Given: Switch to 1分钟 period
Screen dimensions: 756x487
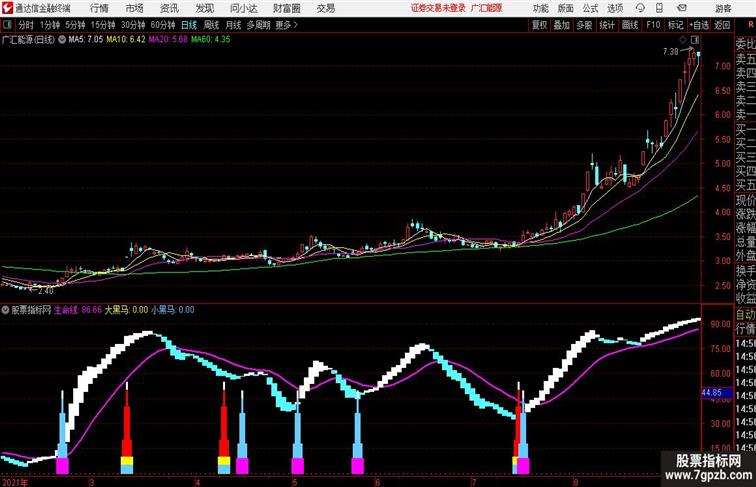Looking at the screenshot, I should point(50,25).
